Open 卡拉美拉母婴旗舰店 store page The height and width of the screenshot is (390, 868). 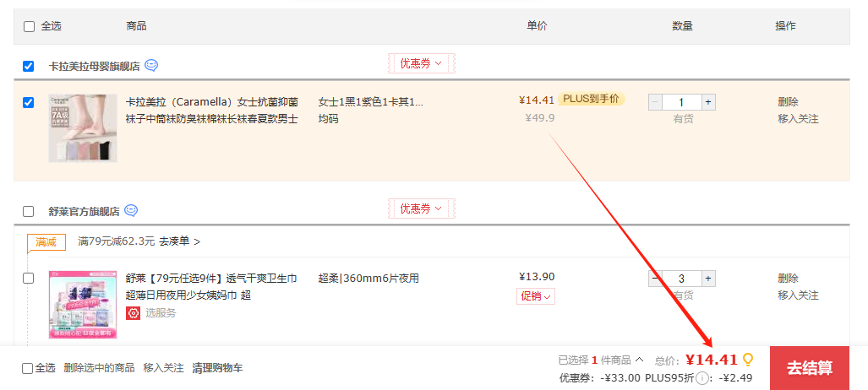pos(94,67)
